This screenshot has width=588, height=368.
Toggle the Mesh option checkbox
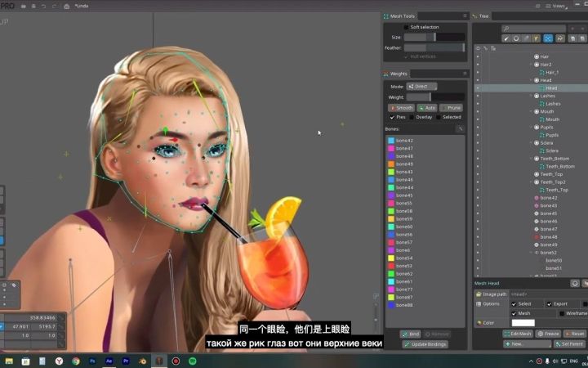[x=514, y=313]
